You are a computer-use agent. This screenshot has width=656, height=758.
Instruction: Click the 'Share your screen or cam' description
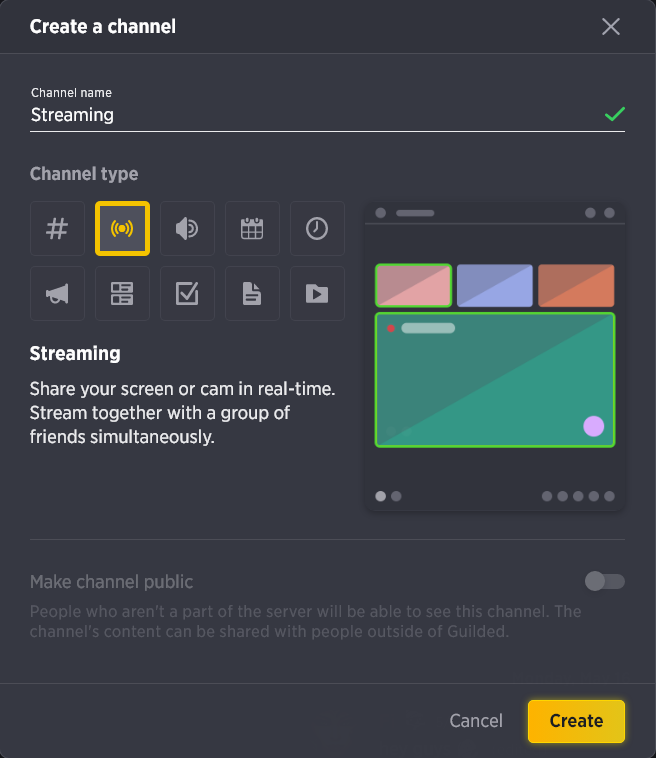[x=182, y=413]
